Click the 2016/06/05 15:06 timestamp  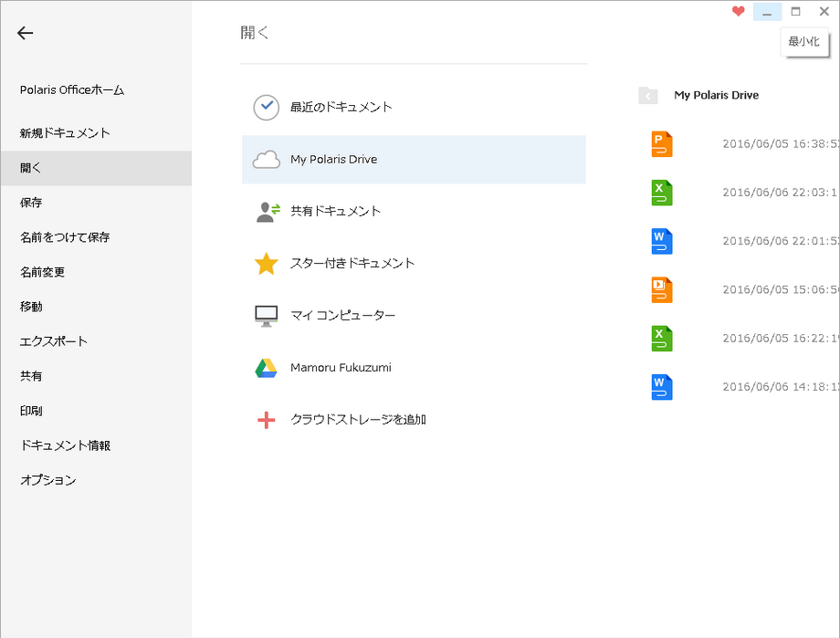click(781, 290)
